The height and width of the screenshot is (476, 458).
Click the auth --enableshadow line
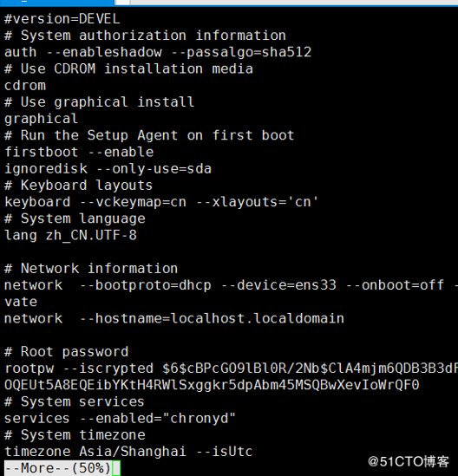[x=158, y=52]
